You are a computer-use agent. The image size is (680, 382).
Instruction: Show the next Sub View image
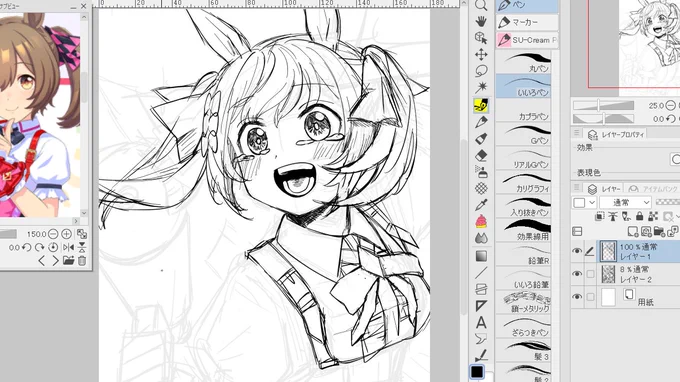(56, 261)
